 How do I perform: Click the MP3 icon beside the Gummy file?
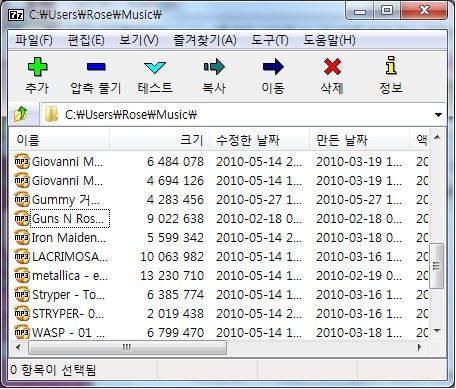coord(22,199)
